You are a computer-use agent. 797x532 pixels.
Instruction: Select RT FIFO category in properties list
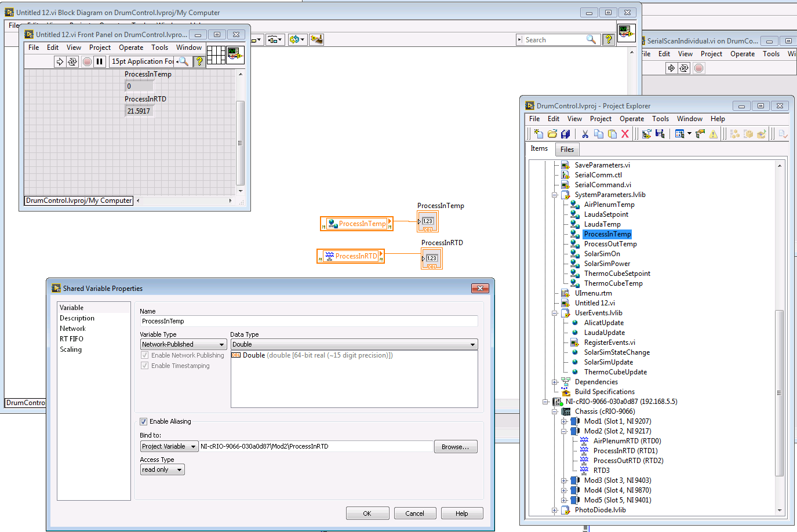pyautogui.click(x=71, y=339)
